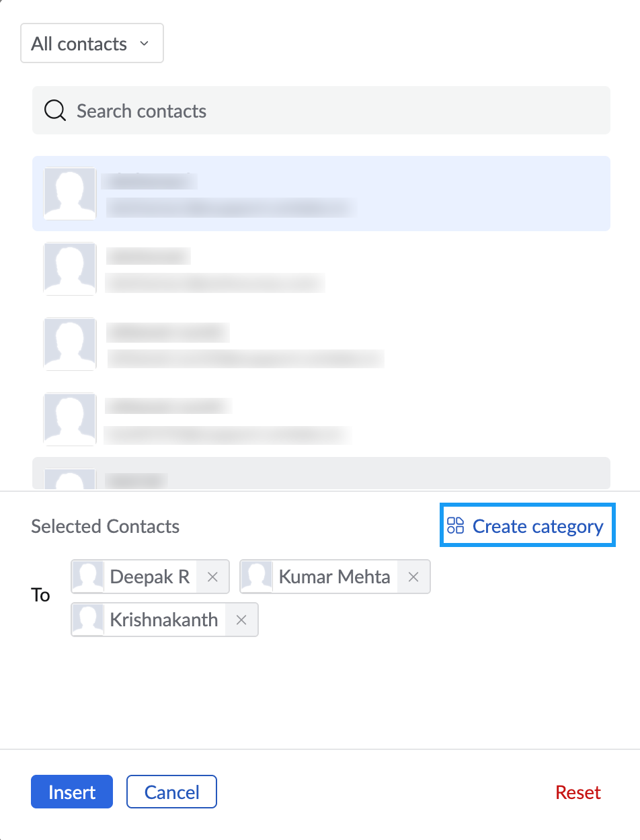Click the chevron beside All contacts
The image size is (640, 840).
(144, 44)
